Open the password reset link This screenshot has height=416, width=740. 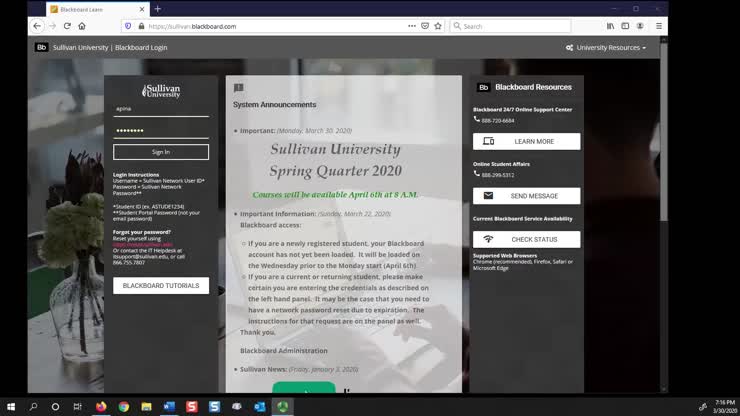[x=143, y=245]
